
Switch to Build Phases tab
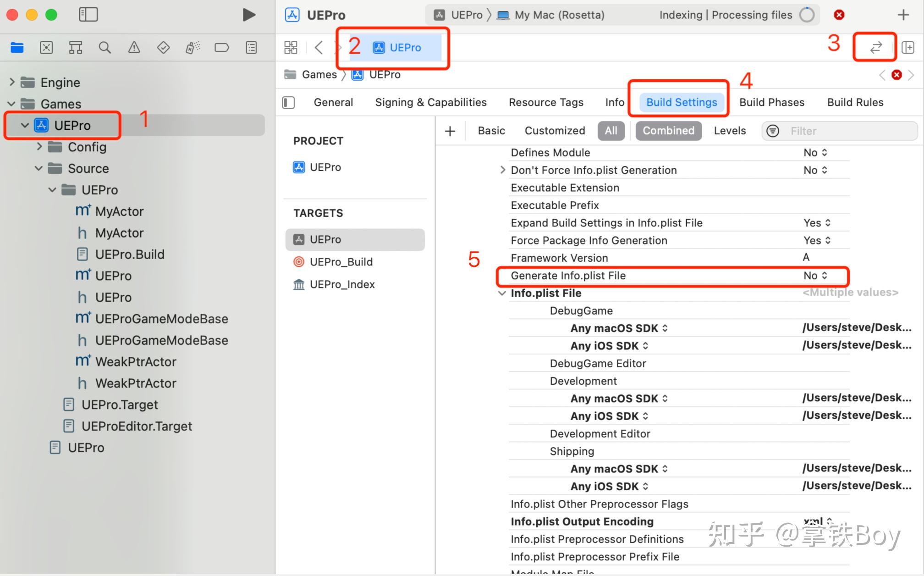click(x=772, y=102)
